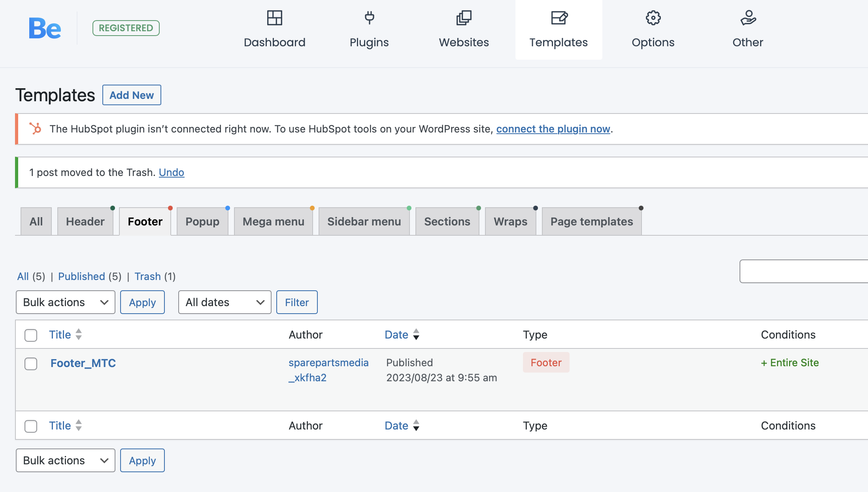
Task: Click the sort arrows on Title column
Action: click(78, 334)
